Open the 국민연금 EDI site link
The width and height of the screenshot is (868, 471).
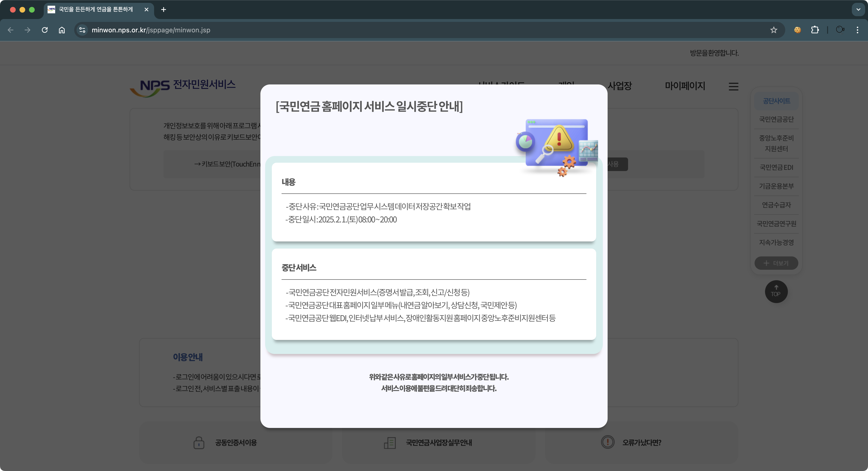pyautogui.click(x=776, y=167)
